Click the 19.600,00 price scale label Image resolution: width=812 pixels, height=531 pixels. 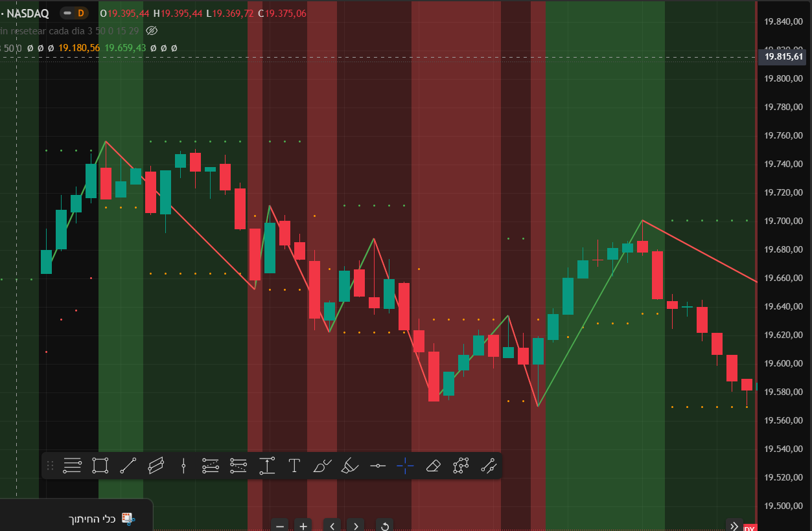[784, 363]
